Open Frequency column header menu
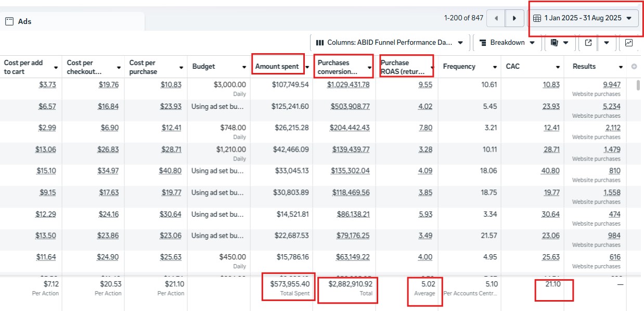Image resolution: width=644 pixels, height=311 pixels. tap(494, 67)
